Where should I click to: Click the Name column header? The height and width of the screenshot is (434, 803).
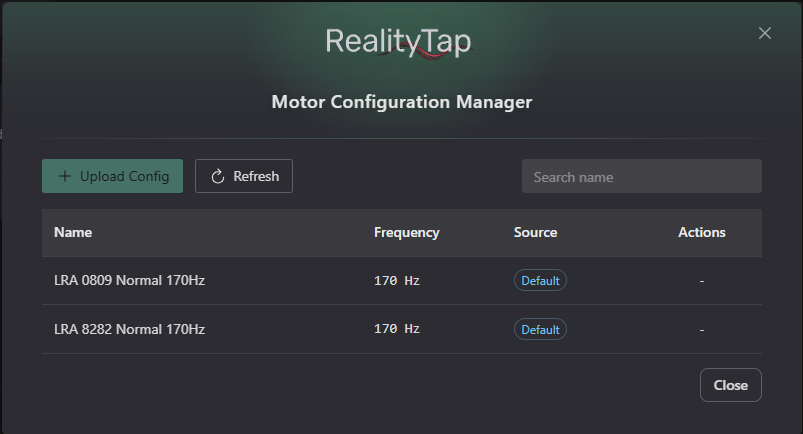coord(73,232)
